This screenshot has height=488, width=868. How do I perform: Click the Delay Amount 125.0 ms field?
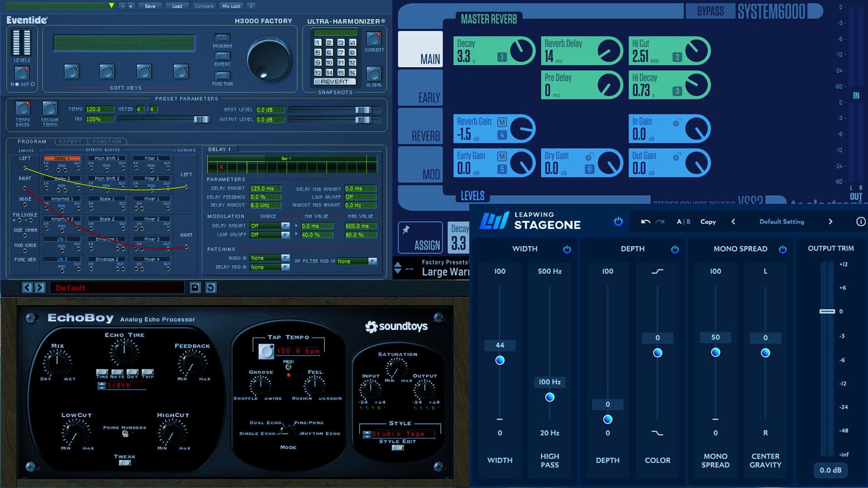[265, 188]
